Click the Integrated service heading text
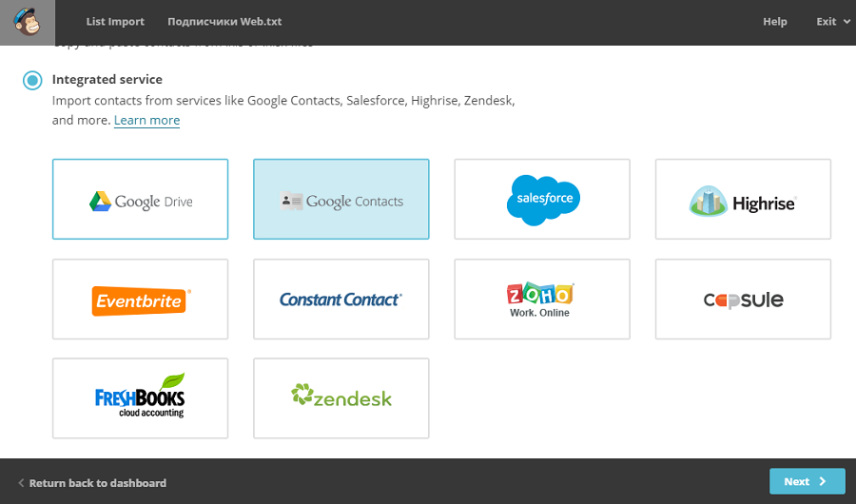This screenshot has width=856, height=504. pos(107,79)
